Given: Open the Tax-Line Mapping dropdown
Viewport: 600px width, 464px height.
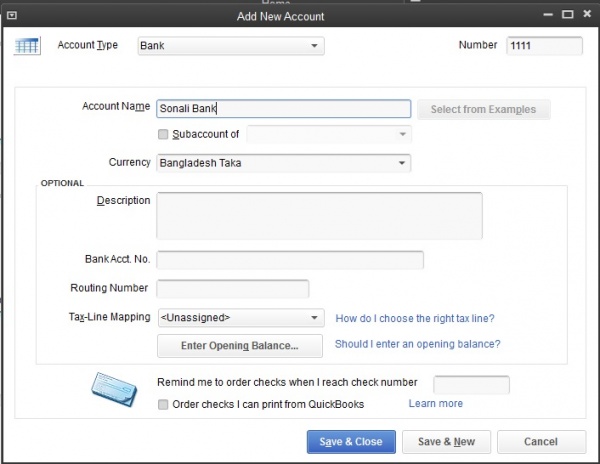Looking at the screenshot, I should point(315,318).
